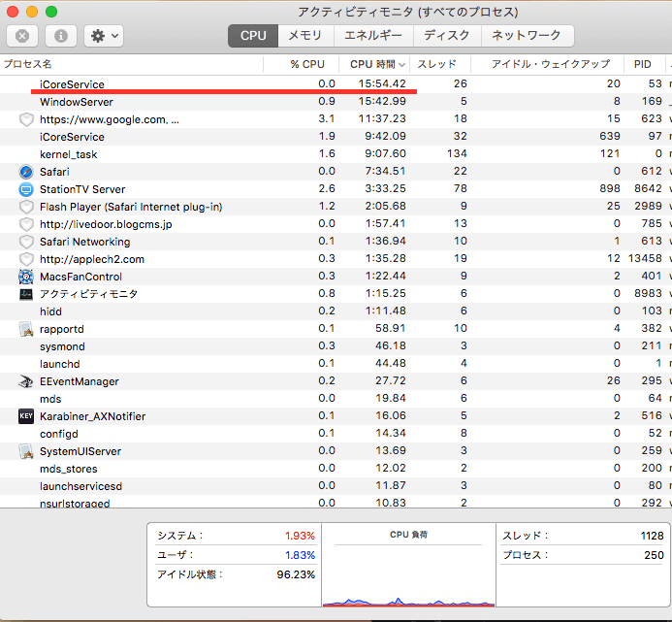Select Flash Player (Safari Internet plug-in) row
This screenshot has height=622, width=672.
point(336,207)
